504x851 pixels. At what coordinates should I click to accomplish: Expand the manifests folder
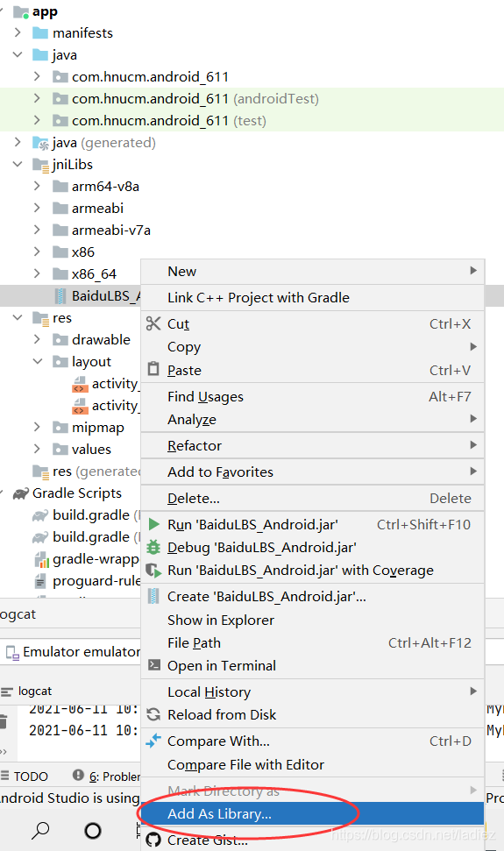(x=18, y=32)
